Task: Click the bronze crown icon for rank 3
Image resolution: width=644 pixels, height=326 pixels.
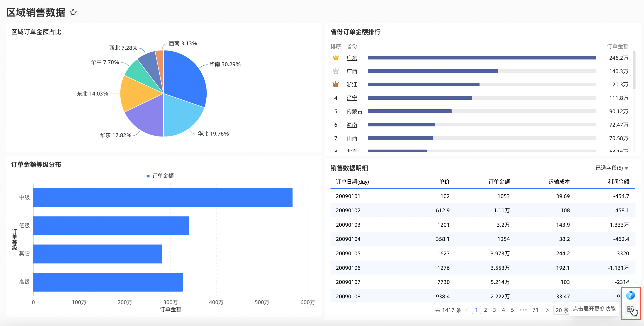Action: coord(335,84)
